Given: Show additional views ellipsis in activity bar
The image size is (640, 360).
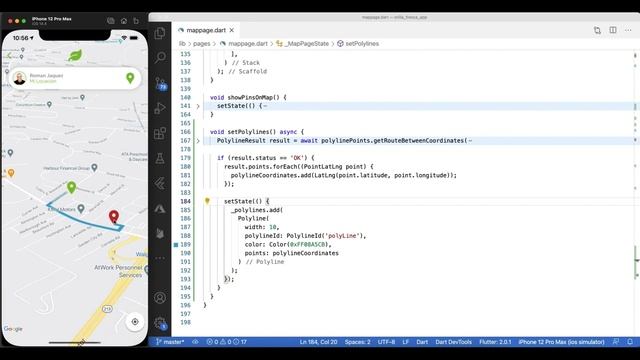Looking at the screenshot, I should (x=160, y=258).
